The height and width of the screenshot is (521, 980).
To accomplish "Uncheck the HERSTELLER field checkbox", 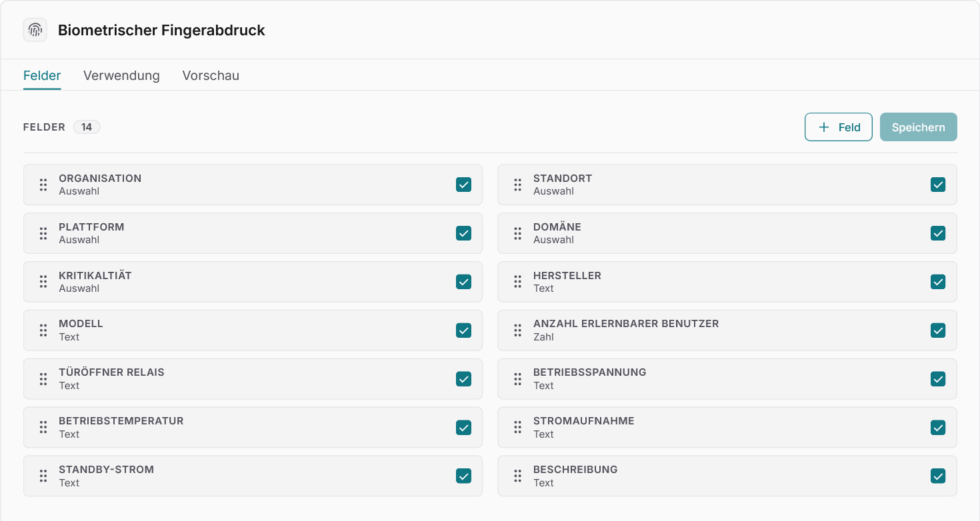I will coord(938,282).
